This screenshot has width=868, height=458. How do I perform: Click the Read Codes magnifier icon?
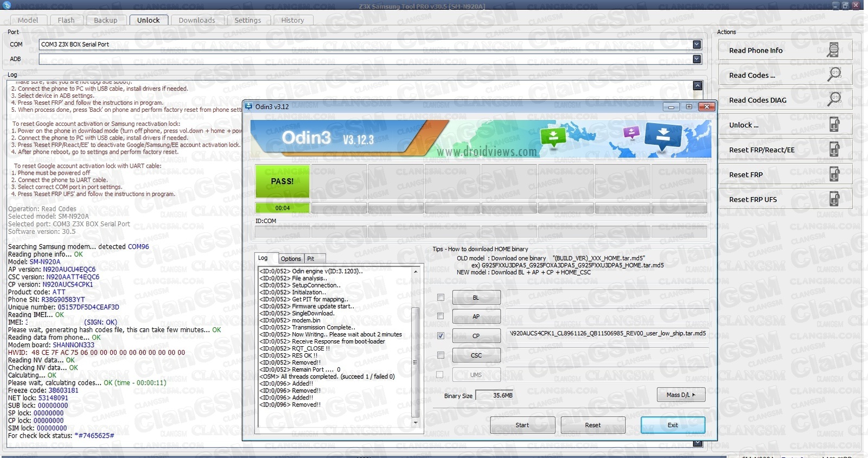834,75
